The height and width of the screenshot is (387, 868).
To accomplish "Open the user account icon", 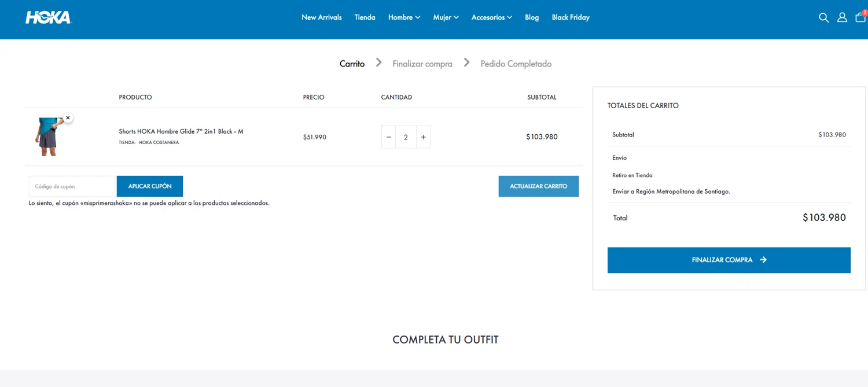I will pyautogui.click(x=842, y=17).
